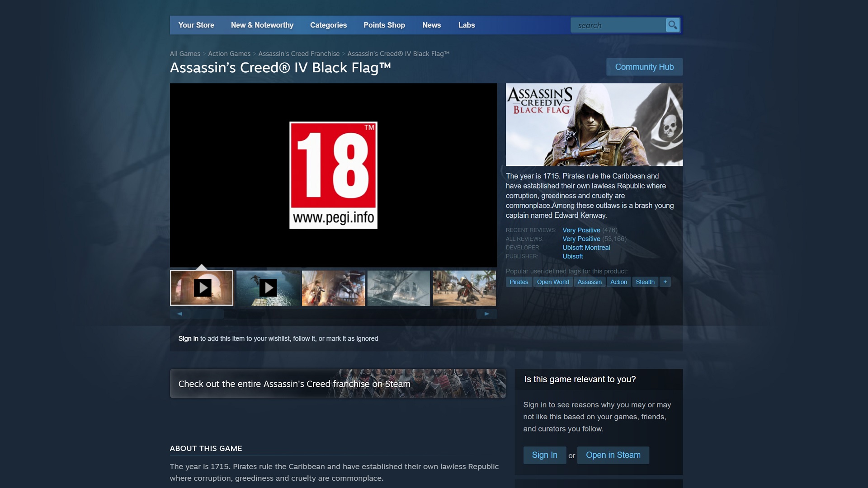Click the right arrow to see more screenshots
The width and height of the screenshot is (868, 488).
tap(486, 313)
